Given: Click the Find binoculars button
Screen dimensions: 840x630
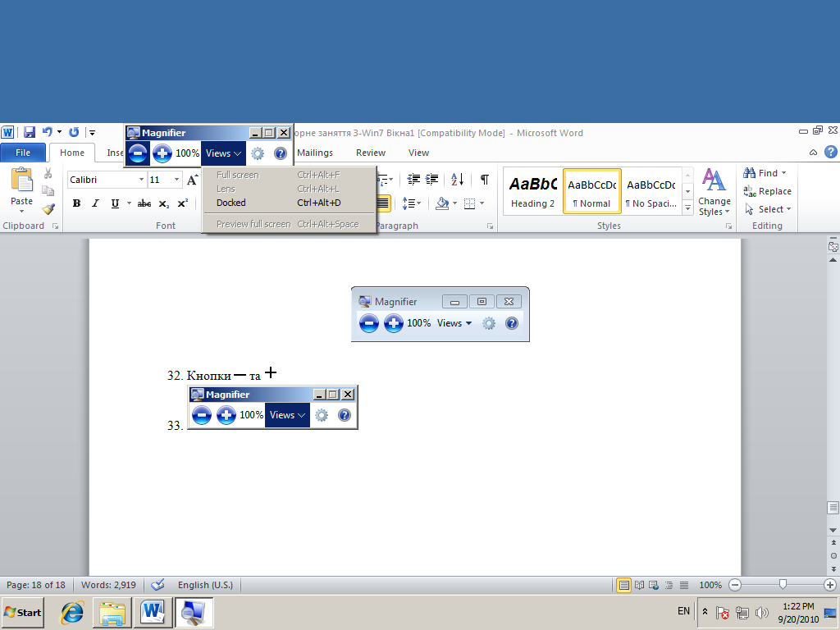Looking at the screenshot, I should click(x=765, y=173).
